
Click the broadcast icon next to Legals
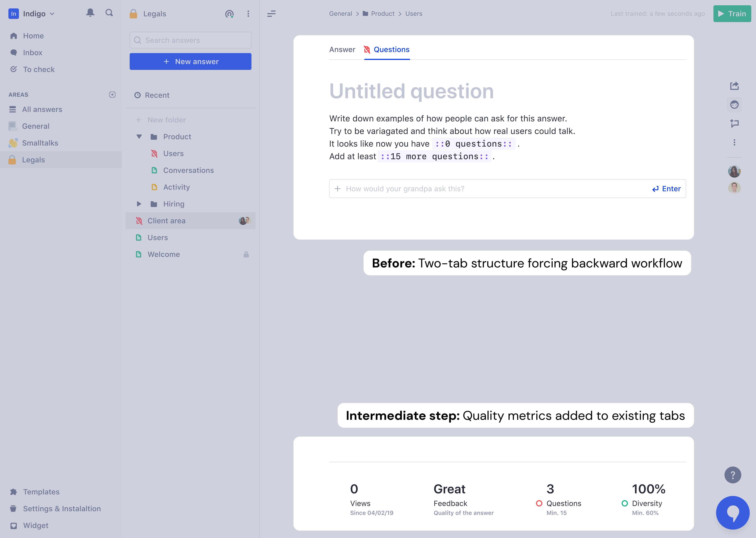[x=229, y=14]
